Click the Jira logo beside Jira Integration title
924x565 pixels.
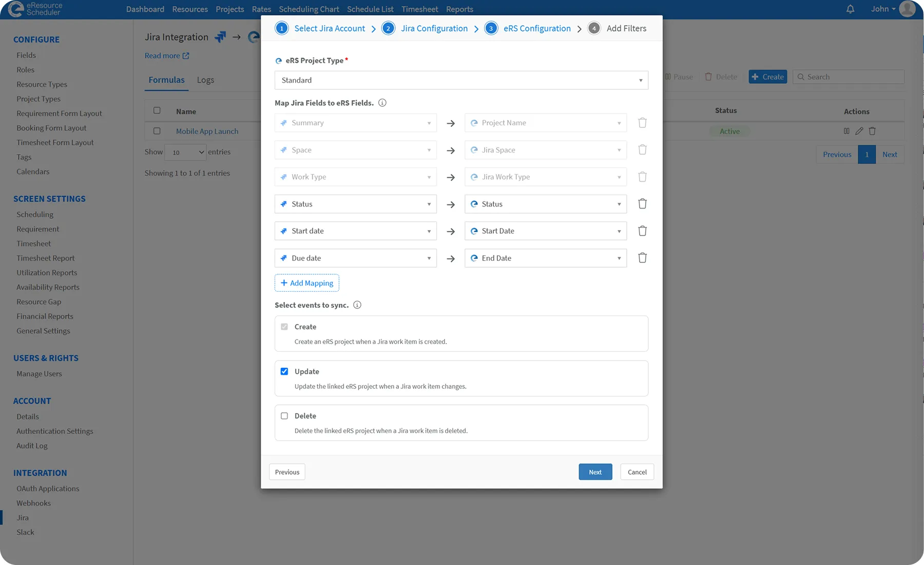[x=220, y=37]
